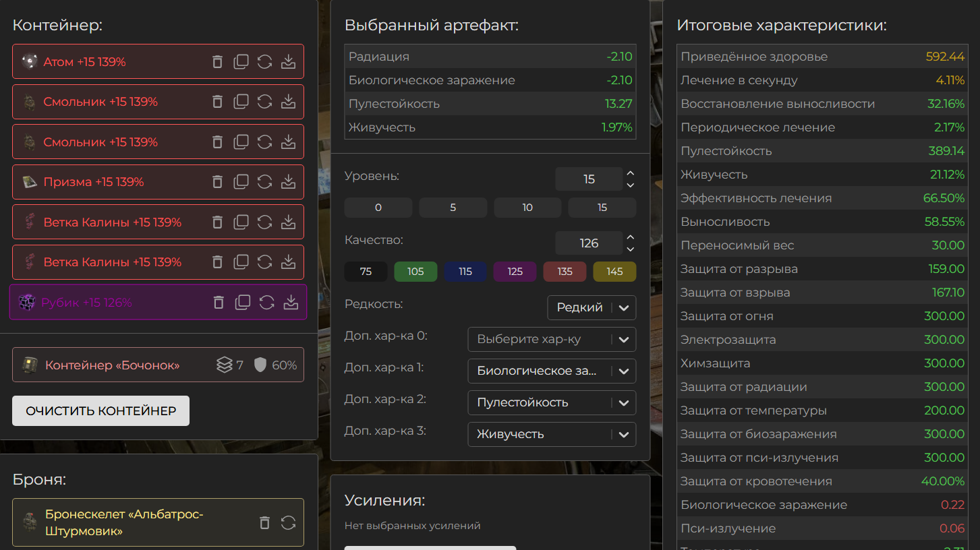
Task: Click ОЧИСТИТЬ КОНТЕЙНЕР button
Action: pos(101,410)
